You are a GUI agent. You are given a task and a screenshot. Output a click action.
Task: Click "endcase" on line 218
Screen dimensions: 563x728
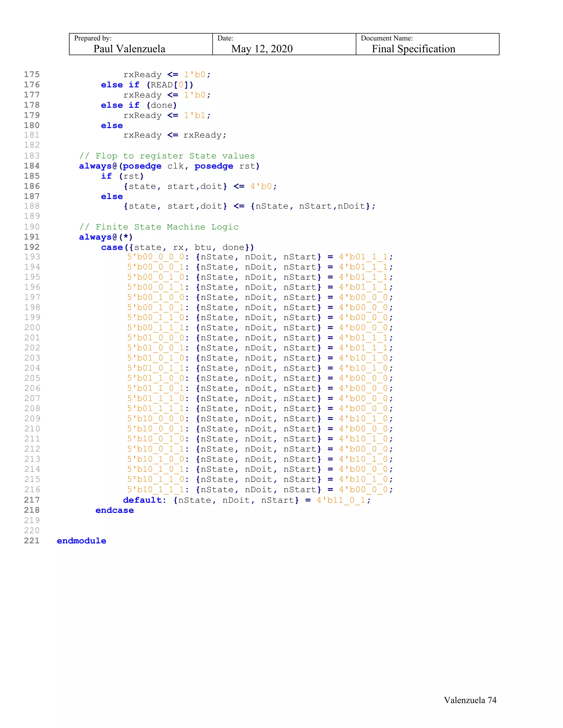point(114,510)
